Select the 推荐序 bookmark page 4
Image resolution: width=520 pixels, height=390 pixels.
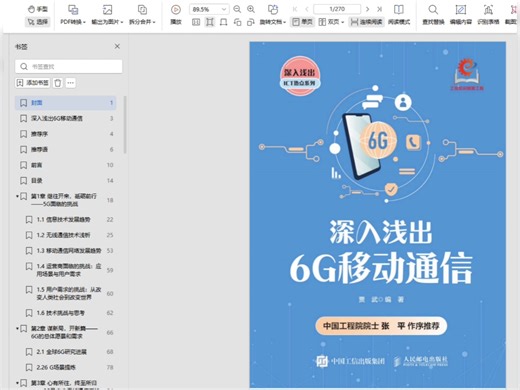click(66, 134)
